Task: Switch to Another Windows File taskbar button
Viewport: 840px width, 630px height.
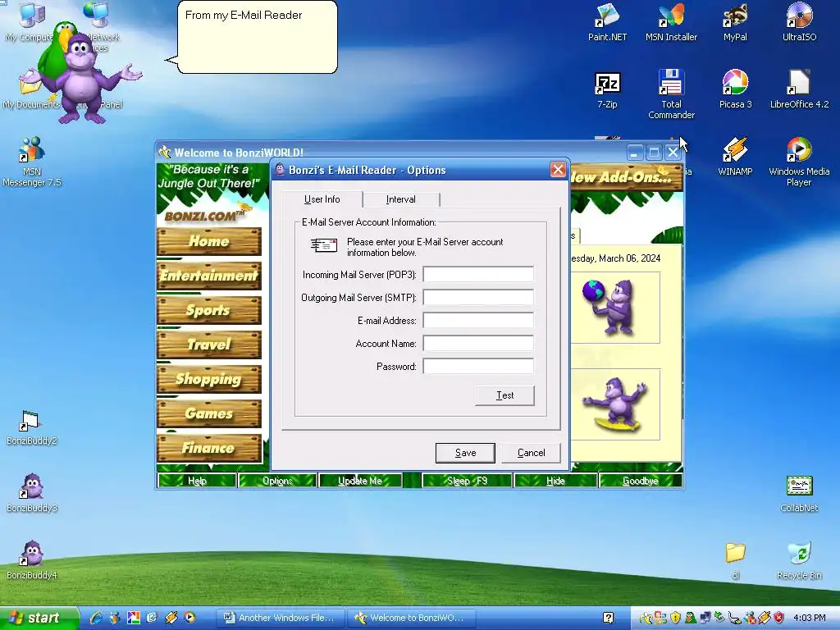Action: tap(281, 618)
